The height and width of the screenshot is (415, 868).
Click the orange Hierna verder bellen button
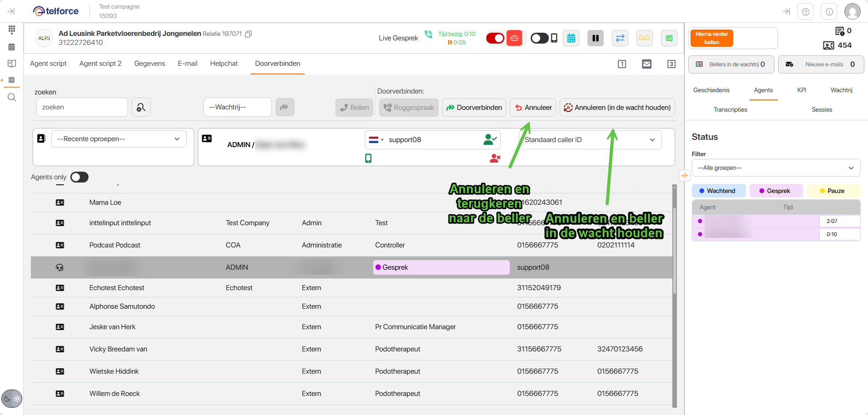(711, 38)
